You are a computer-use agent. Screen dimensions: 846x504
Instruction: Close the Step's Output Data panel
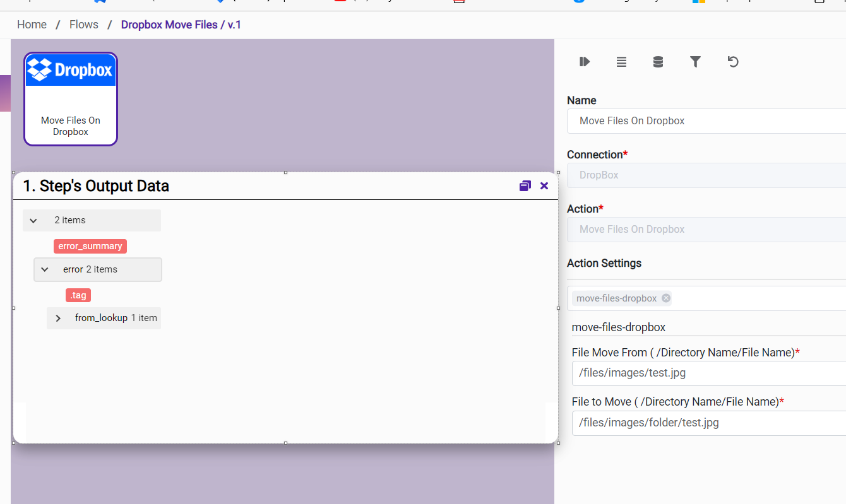point(544,186)
